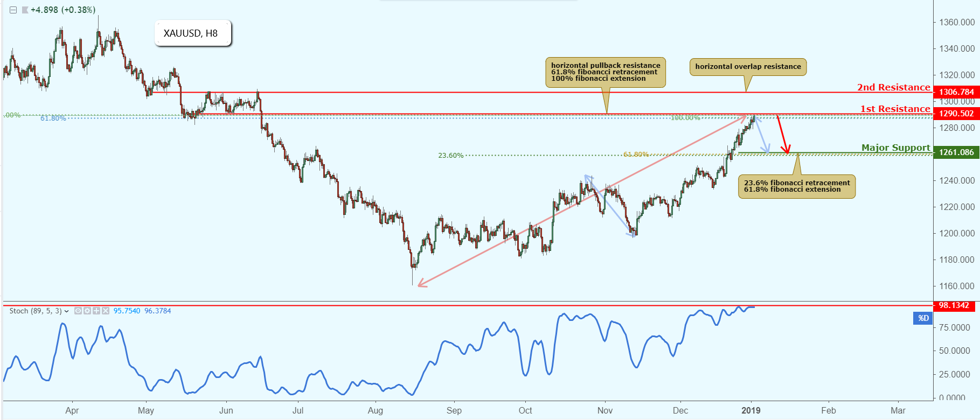980x420 pixels.
Task: Click the 1160.000 price axis label
Action: (x=957, y=286)
